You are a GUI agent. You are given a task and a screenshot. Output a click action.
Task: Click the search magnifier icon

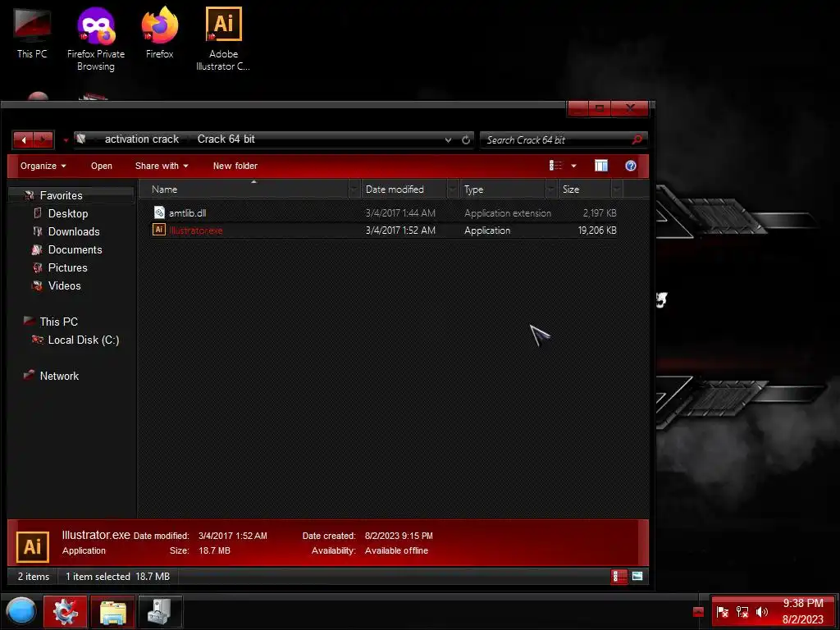pos(637,139)
